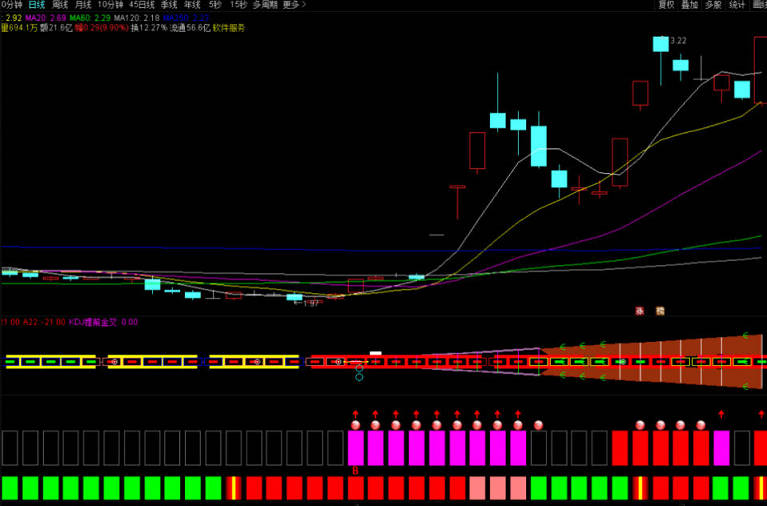Click the 软件服务 sector label
Screen dimensions: 767x506
pos(228,28)
